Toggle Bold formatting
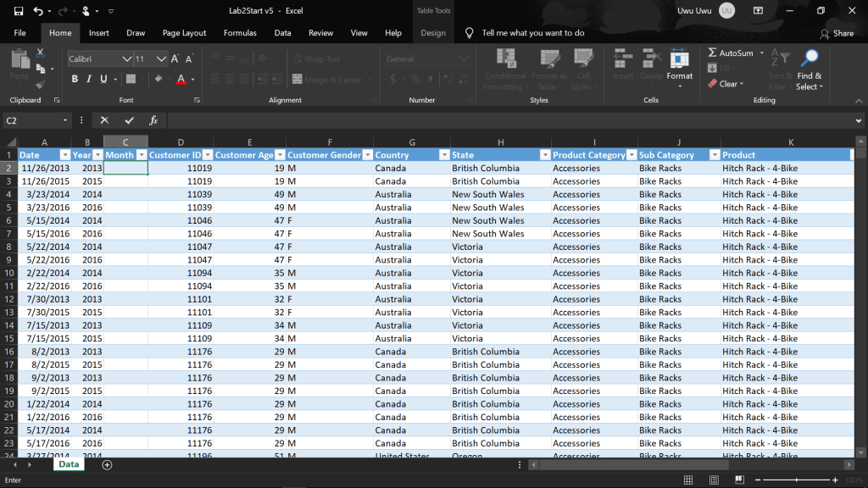This screenshot has width=868, height=488. [75, 80]
